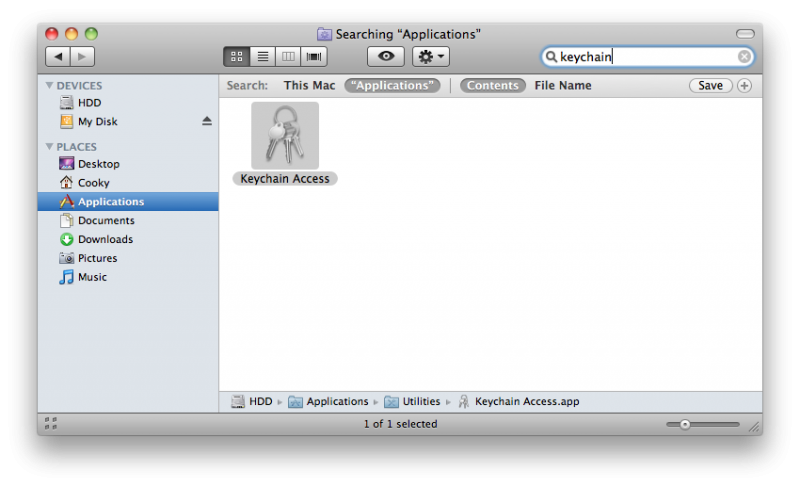Click into the keychain search field
The height and width of the screenshot is (487, 800).
coord(647,57)
